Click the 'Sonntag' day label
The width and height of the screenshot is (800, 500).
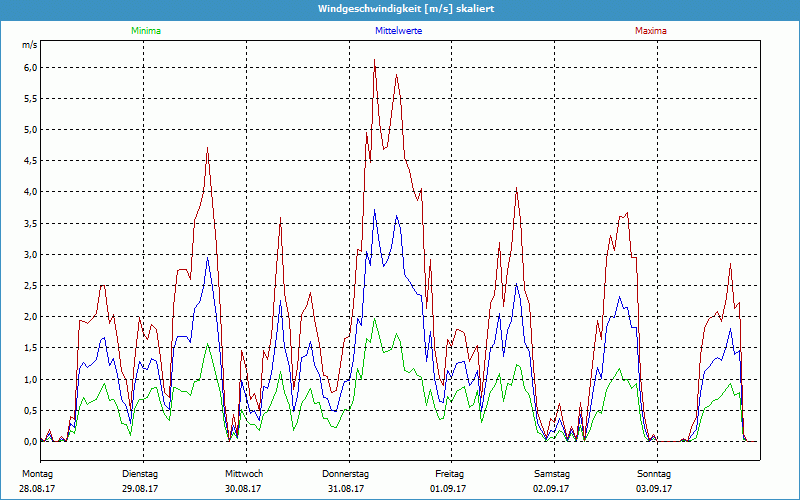coord(654,474)
